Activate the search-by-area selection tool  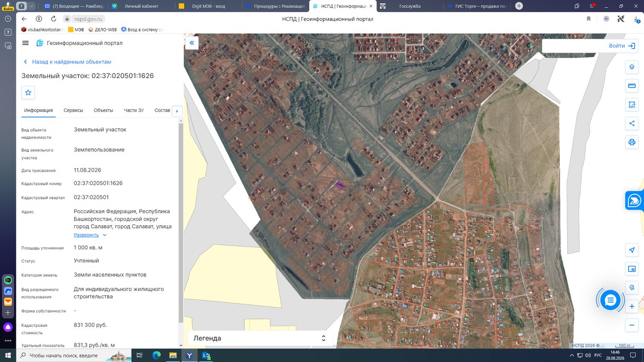click(632, 105)
